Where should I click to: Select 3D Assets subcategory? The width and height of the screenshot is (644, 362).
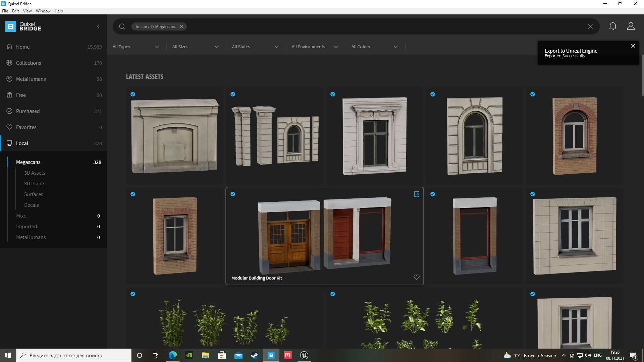[x=35, y=173]
